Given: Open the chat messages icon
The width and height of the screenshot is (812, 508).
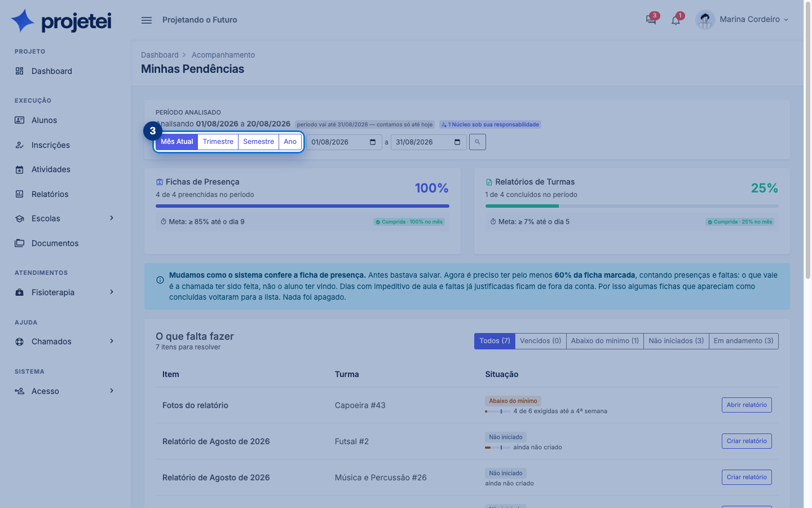Looking at the screenshot, I should click(651, 20).
